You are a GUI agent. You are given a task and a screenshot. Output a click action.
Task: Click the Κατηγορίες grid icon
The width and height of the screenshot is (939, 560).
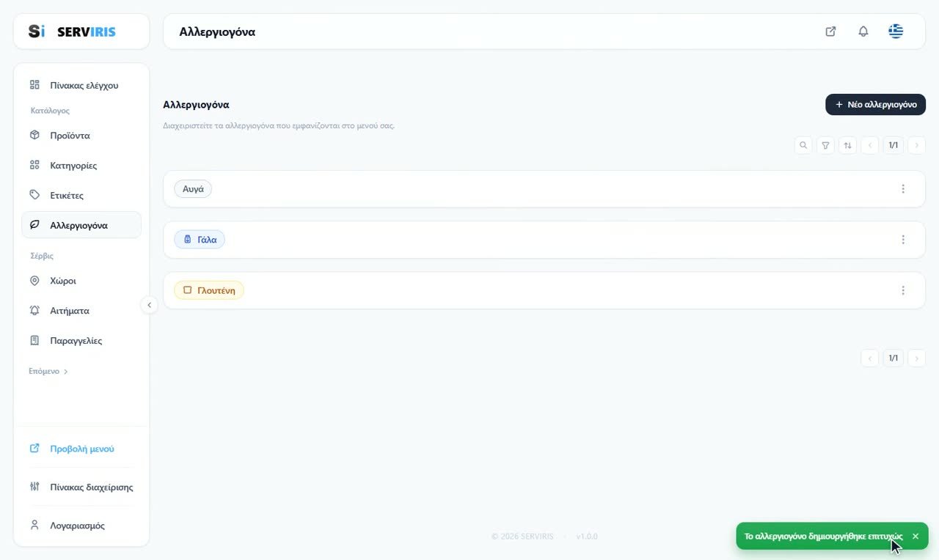pyautogui.click(x=34, y=165)
